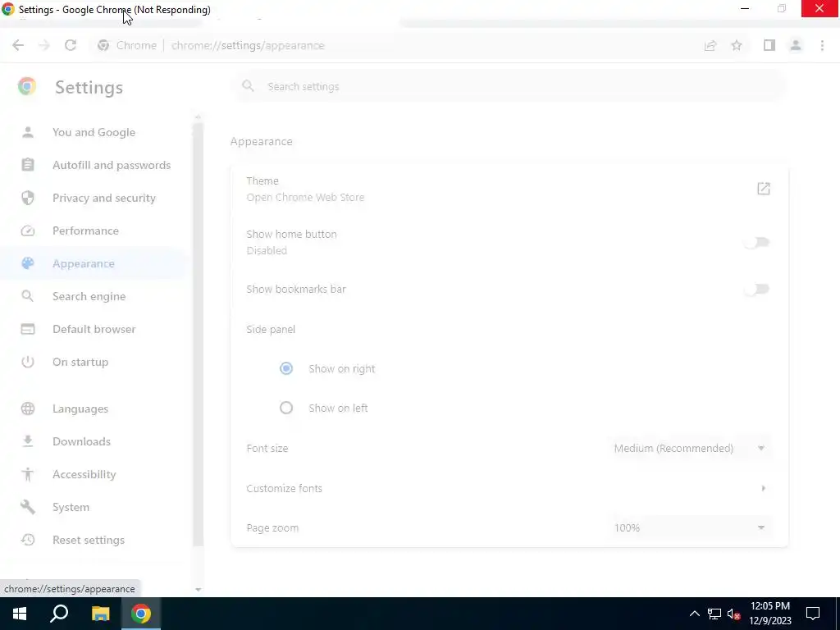Open the Page zoom dropdown
Screen dimensions: 840x630
[689, 527]
